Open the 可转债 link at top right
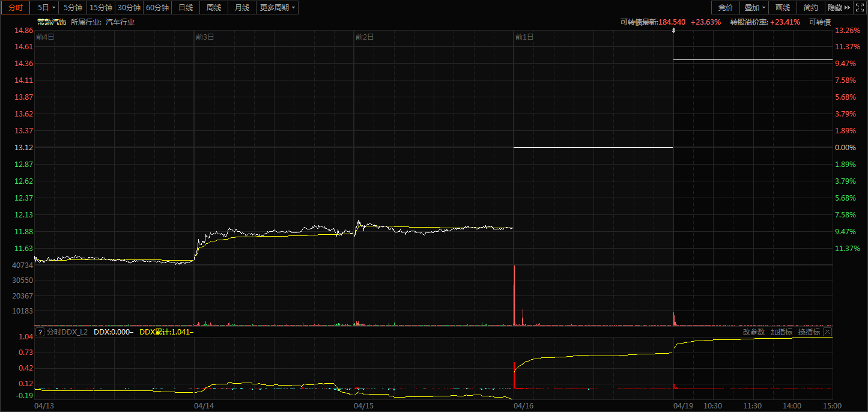The image size is (868, 412). tap(820, 22)
